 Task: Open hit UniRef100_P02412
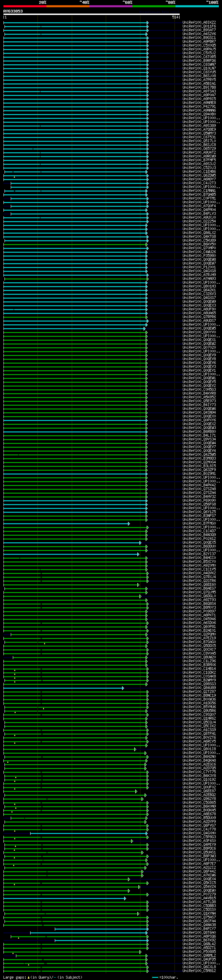click(x=199, y=539)
